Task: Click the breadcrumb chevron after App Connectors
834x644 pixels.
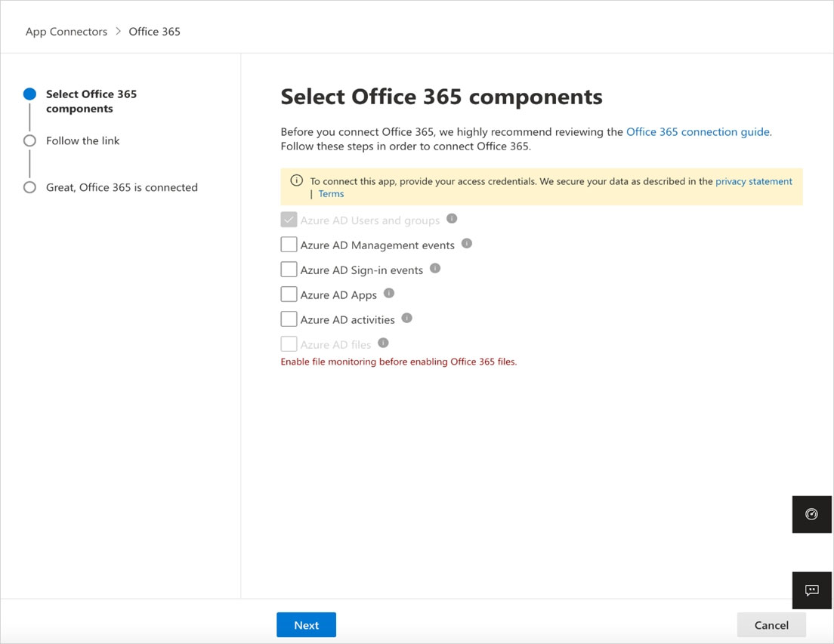Action: (118, 32)
